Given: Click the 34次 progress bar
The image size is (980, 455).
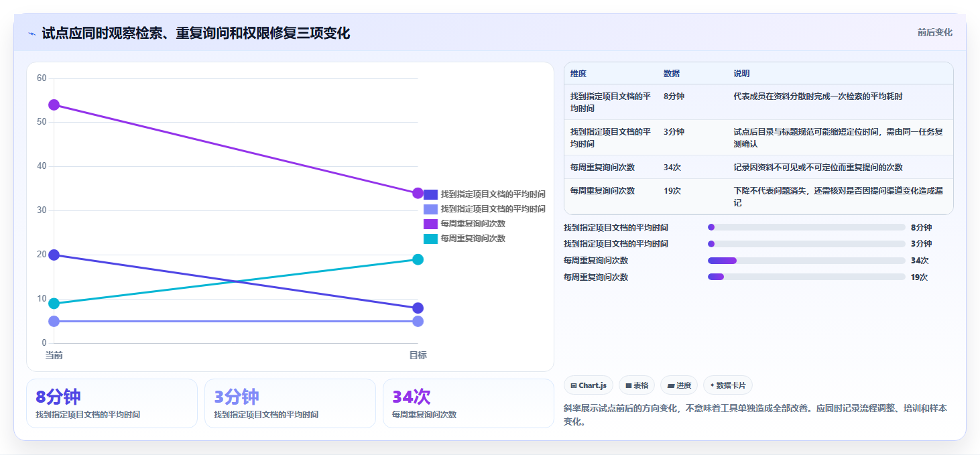Looking at the screenshot, I should (806, 261).
